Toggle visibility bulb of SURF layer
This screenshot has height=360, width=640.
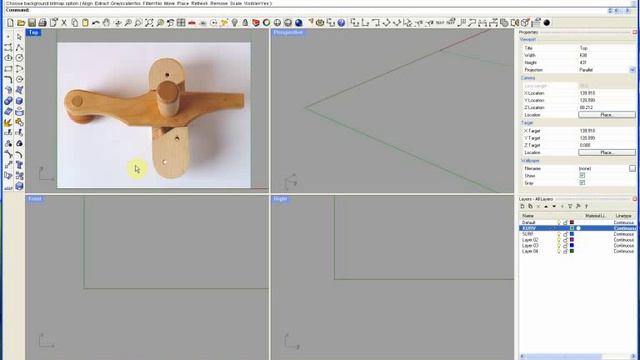pyautogui.click(x=559, y=234)
